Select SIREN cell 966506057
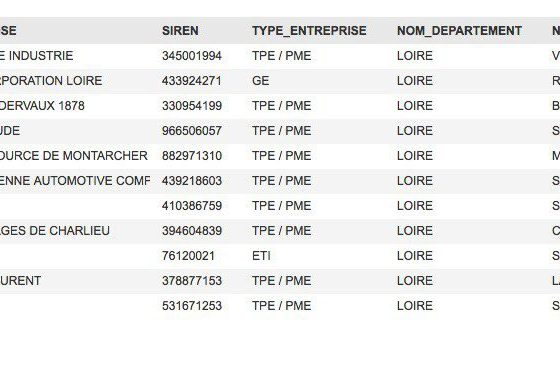Screen dimensions: 560x367 pos(192,131)
